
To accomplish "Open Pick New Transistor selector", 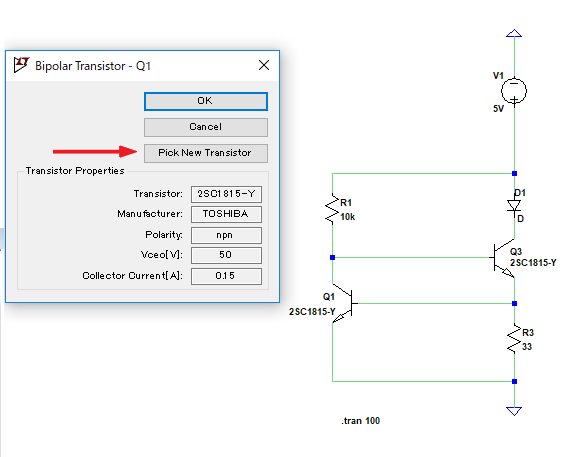I will (x=206, y=153).
